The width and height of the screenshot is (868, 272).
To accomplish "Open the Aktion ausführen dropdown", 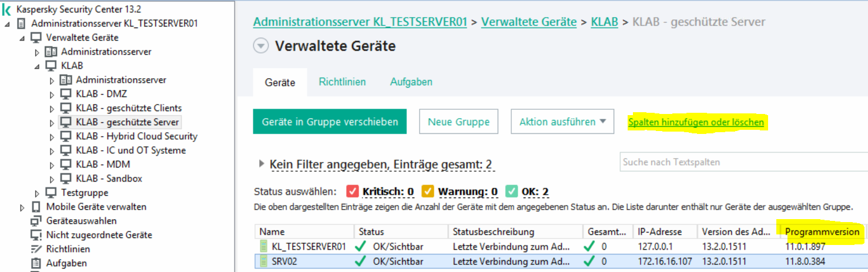I will [x=562, y=122].
